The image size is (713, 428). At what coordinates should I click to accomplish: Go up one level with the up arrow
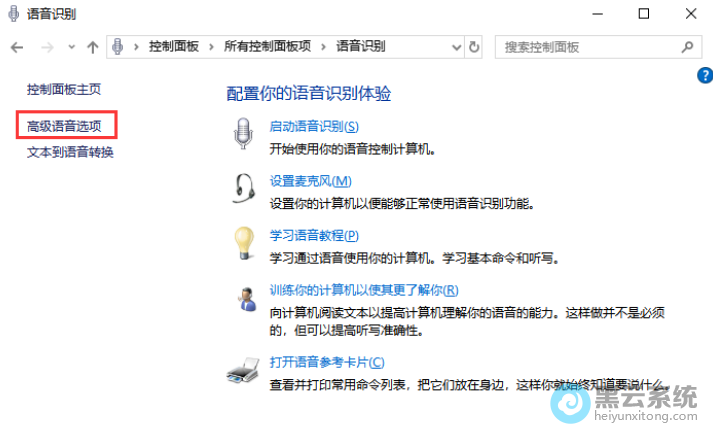click(93, 47)
